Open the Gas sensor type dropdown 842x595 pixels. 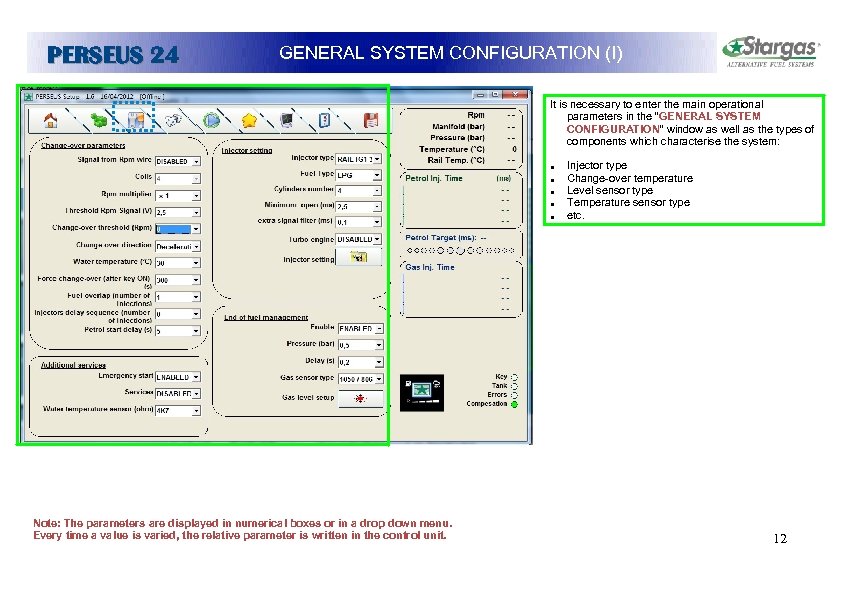(379, 379)
